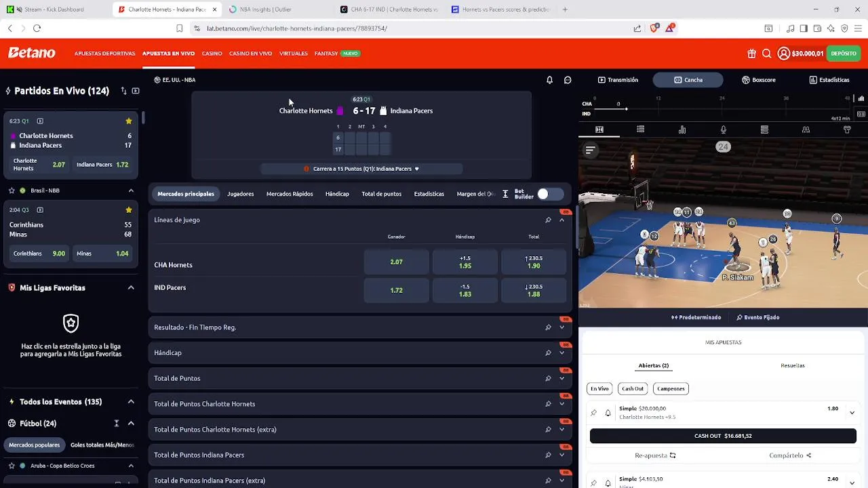This screenshot has height=488, width=868.
Task: Expand Total de Puntos Charlotte Hornets market
Action: pyautogui.click(x=561, y=404)
